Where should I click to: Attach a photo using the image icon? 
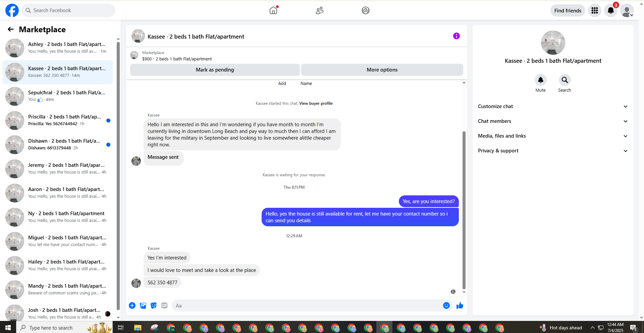[x=143, y=305]
